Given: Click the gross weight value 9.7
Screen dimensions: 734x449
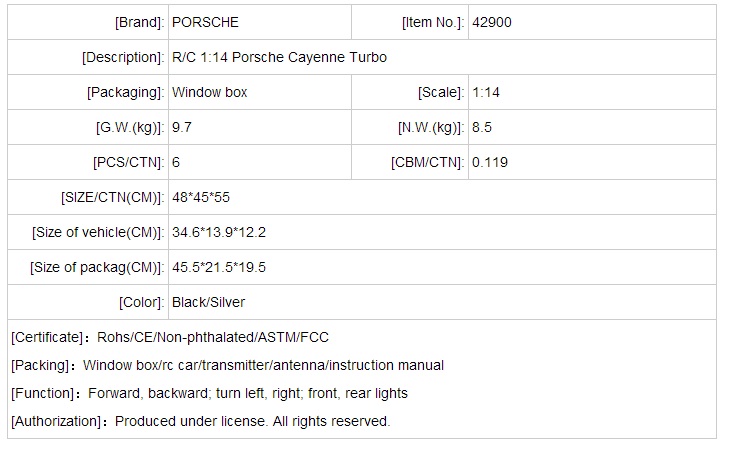Looking at the screenshot, I should pyautogui.click(x=182, y=127).
